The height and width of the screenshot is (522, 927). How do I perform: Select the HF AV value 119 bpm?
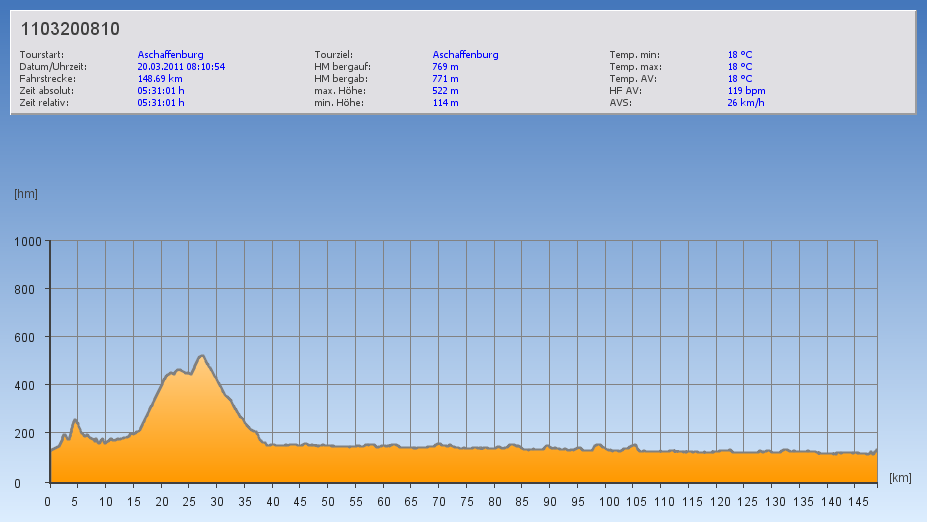(746, 91)
